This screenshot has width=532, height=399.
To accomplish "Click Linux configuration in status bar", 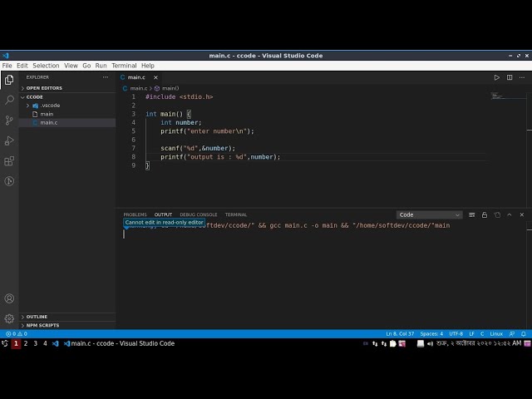I will pos(496,334).
